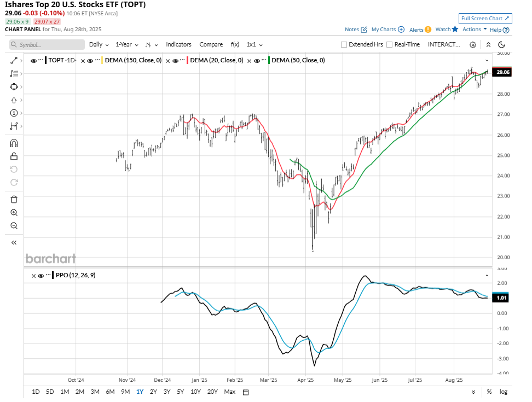Zoom in with the magnifier plus icon

[x=14, y=213]
